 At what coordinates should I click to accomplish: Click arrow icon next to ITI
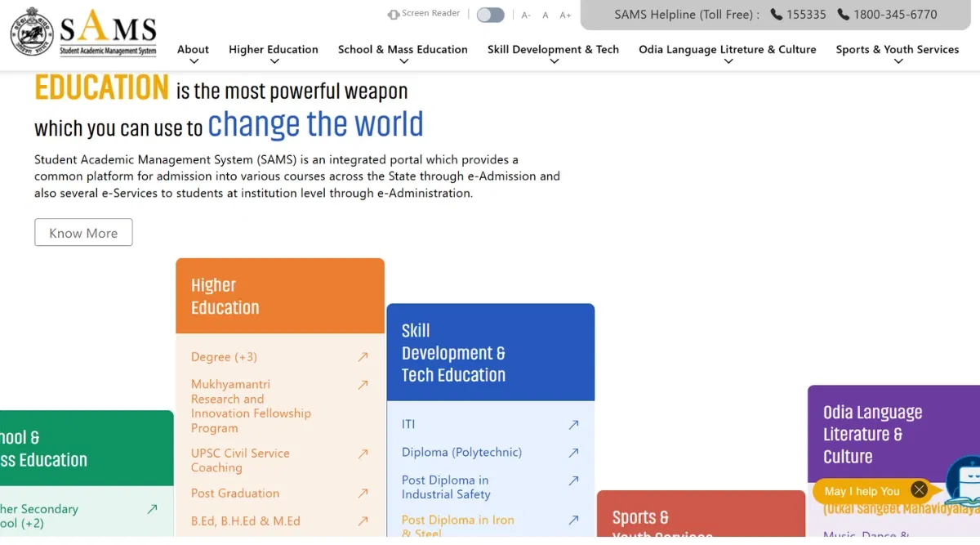click(x=573, y=425)
